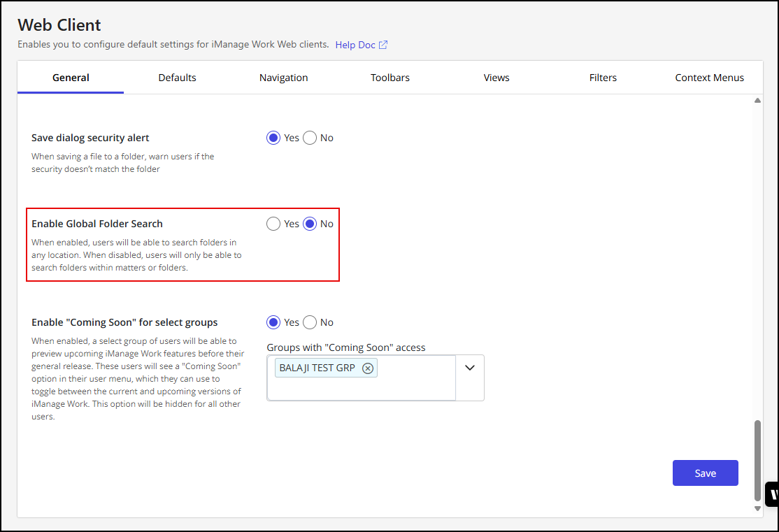Enable Global Folder Search with Yes

tap(273, 224)
